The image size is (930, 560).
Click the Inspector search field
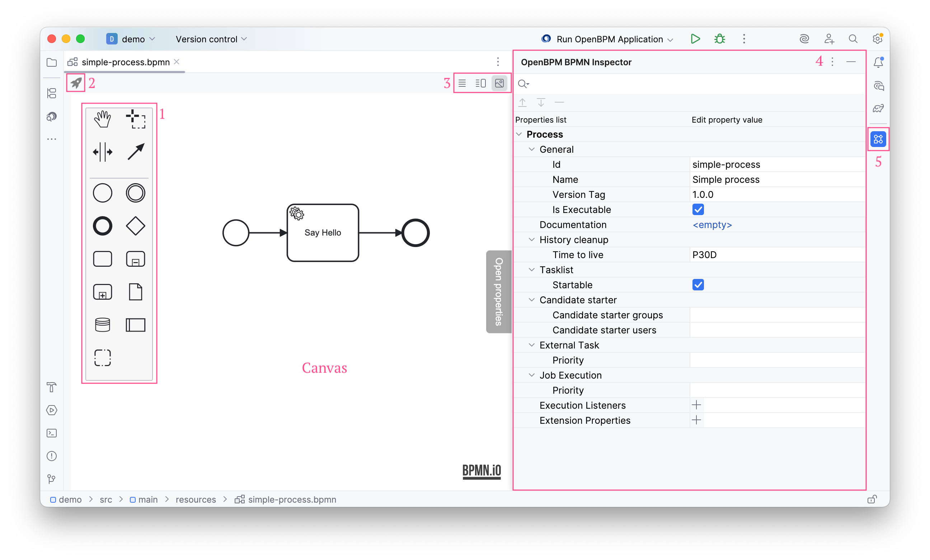(x=689, y=84)
